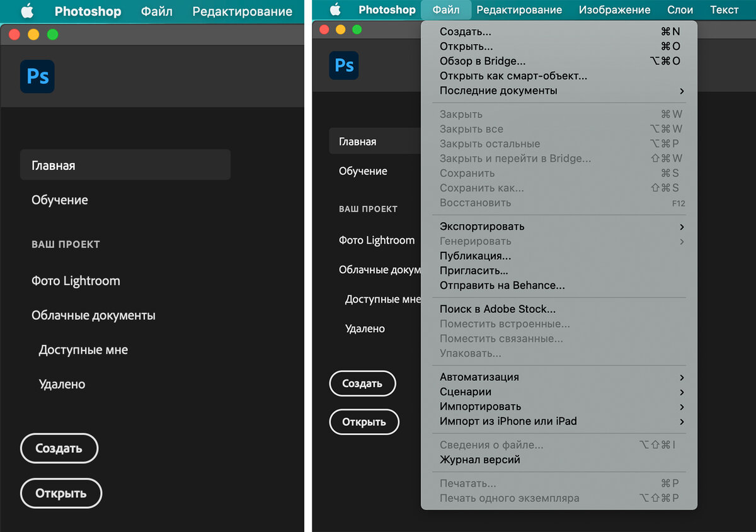This screenshot has width=756, height=532.
Task: Open the partly covered Облачные докум entry
Action: pos(379,269)
